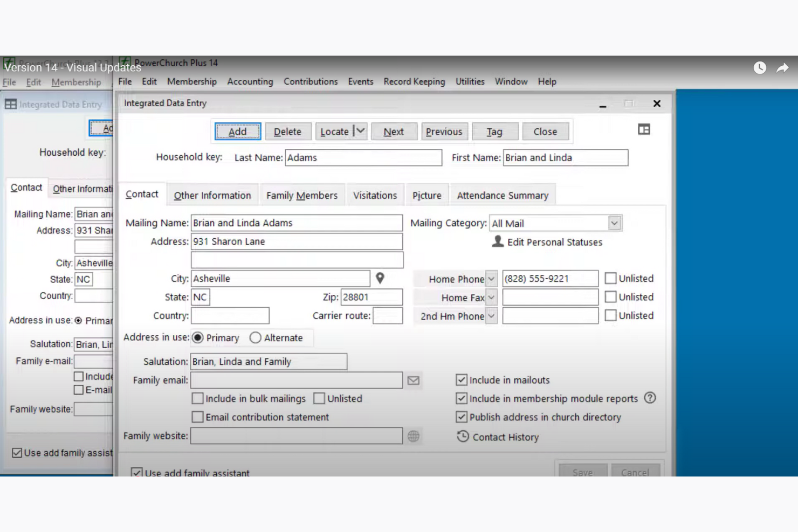
Task: Click the First Name field
Action: (566, 157)
